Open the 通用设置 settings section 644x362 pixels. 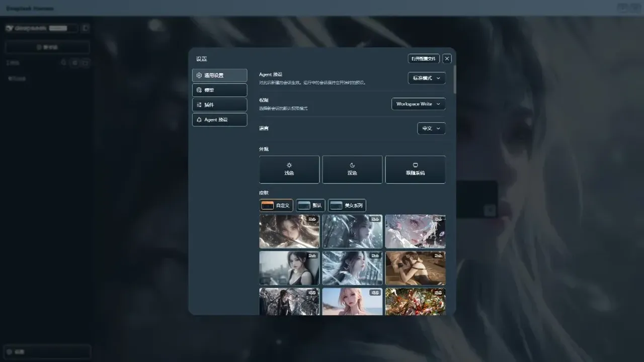(219, 75)
